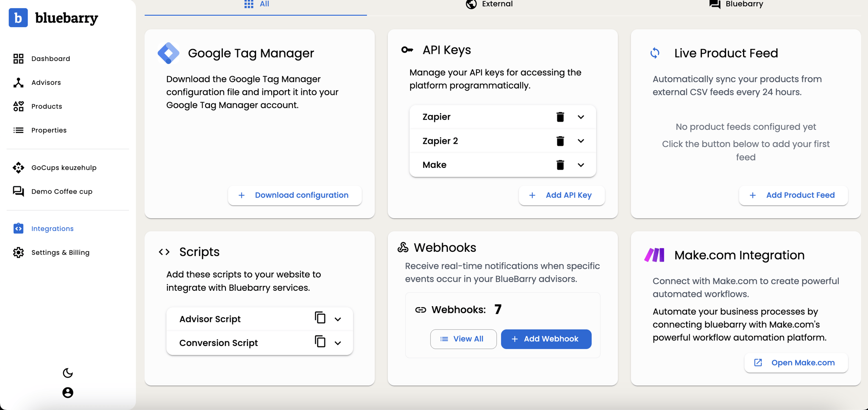Open the Demo Coffee cup advisor

point(61,191)
